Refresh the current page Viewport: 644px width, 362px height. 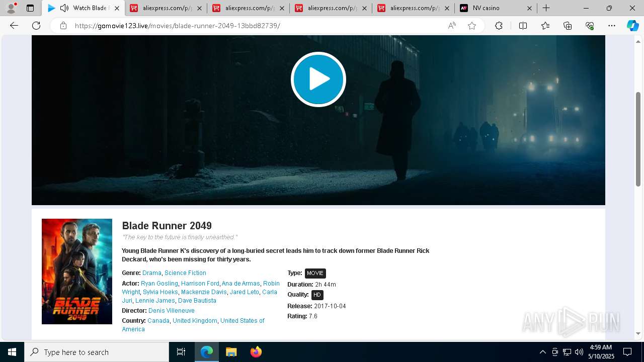(36, 26)
